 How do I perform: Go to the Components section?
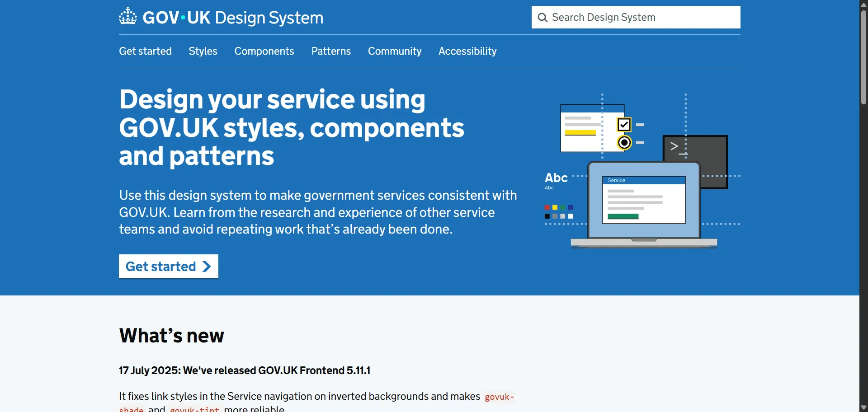(264, 51)
